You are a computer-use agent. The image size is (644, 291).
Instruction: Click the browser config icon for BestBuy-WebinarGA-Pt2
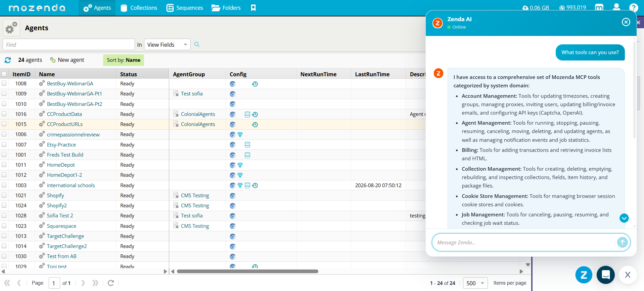(x=232, y=104)
